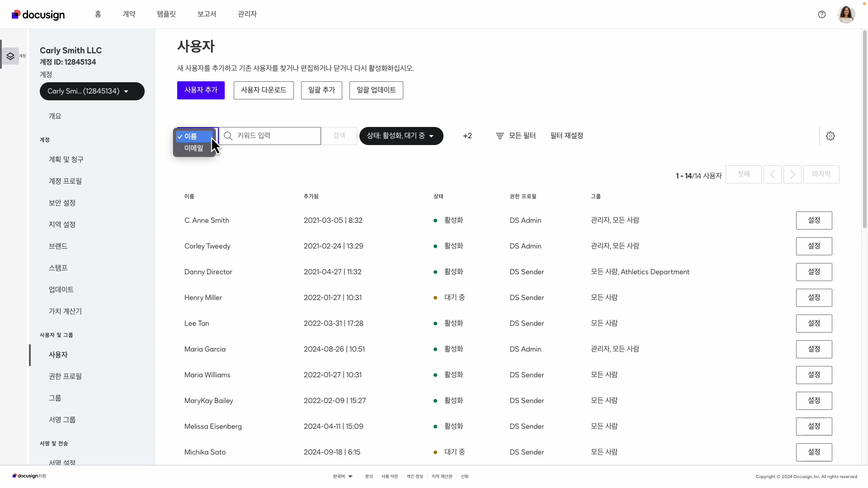868x488 pixels.
Task: Click the 검색 button
Action: (x=339, y=136)
